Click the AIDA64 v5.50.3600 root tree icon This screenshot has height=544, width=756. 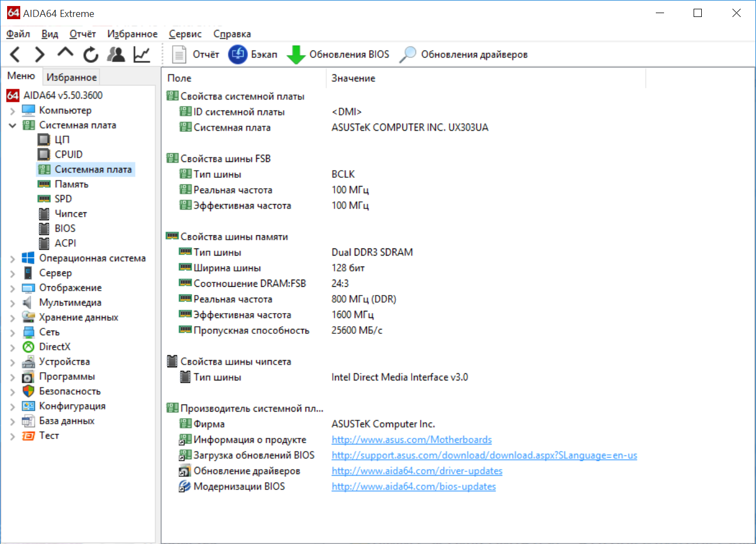tap(13, 95)
